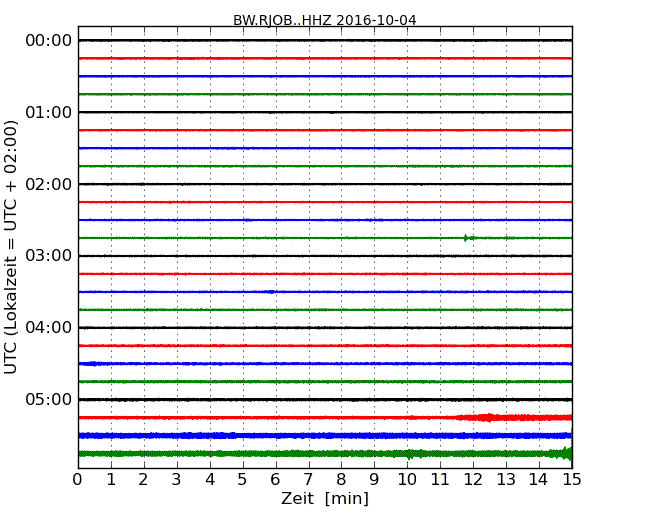Select the 01:00 time axis label

(x=49, y=112)
